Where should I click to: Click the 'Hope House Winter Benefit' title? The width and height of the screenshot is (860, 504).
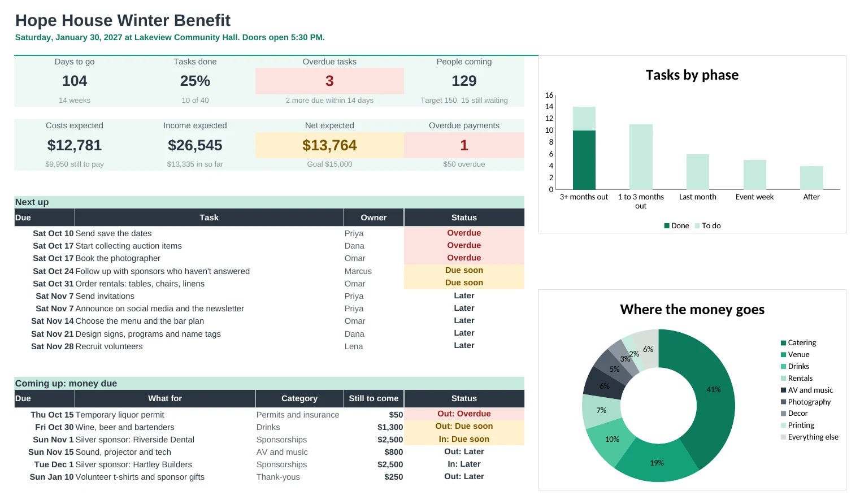click(123, 20)
